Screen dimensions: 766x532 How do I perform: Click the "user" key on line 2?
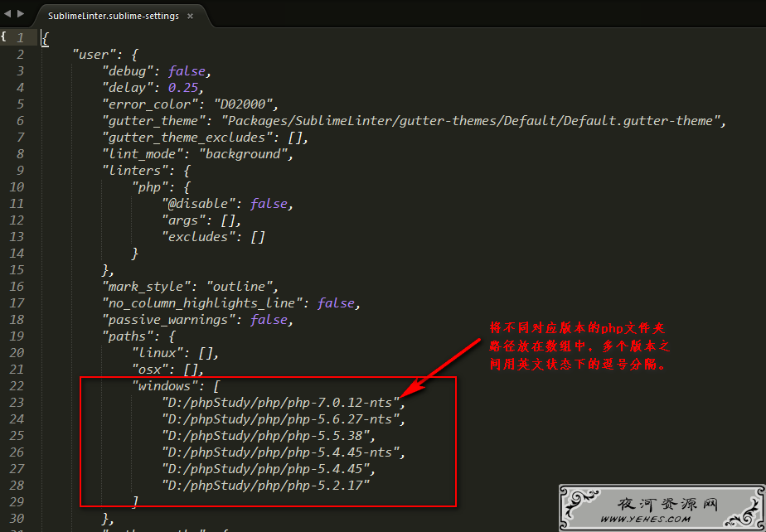click(x=94, y=54)
